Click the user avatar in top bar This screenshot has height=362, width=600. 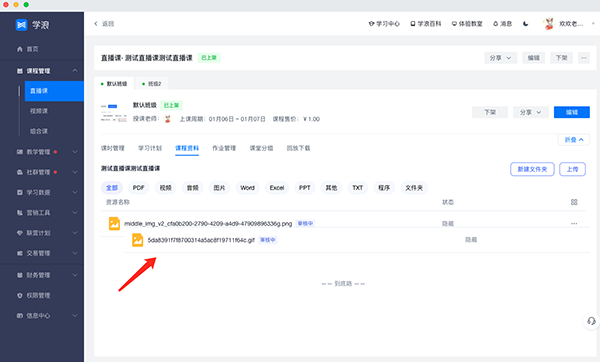(x=549, y=24)
